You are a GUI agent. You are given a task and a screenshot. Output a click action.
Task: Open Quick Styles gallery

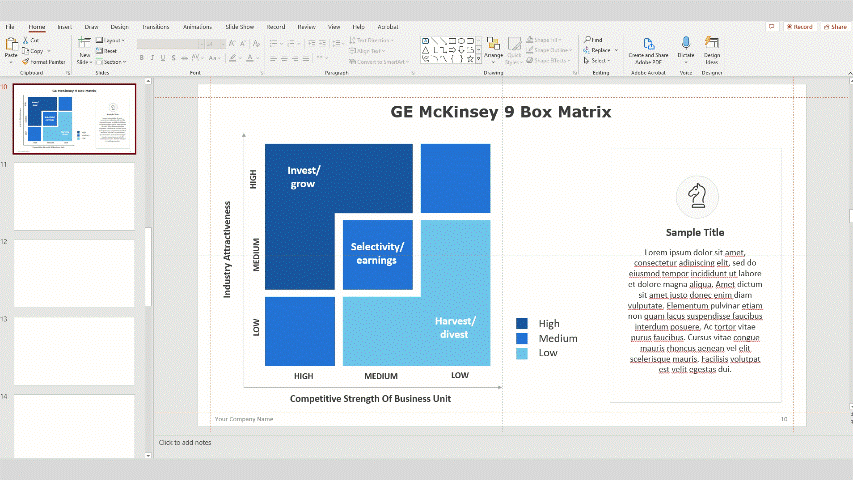tap(513, 50)
